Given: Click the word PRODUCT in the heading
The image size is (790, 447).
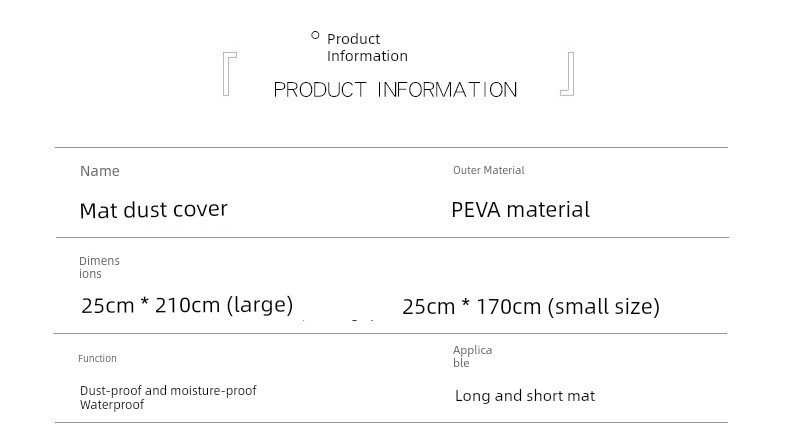Looking at the screenshot, I should [x=320, y=90].
